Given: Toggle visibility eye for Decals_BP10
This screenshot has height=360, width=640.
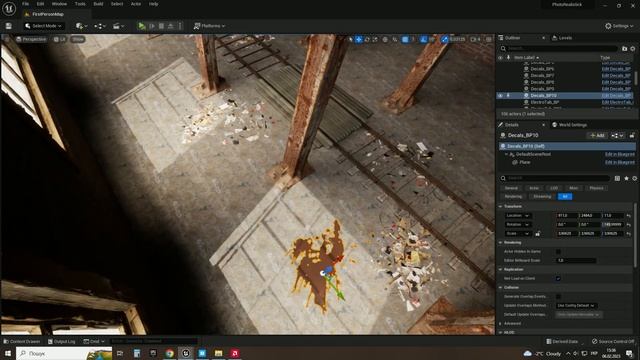Looking at the screenshot, I should (500, 96).
